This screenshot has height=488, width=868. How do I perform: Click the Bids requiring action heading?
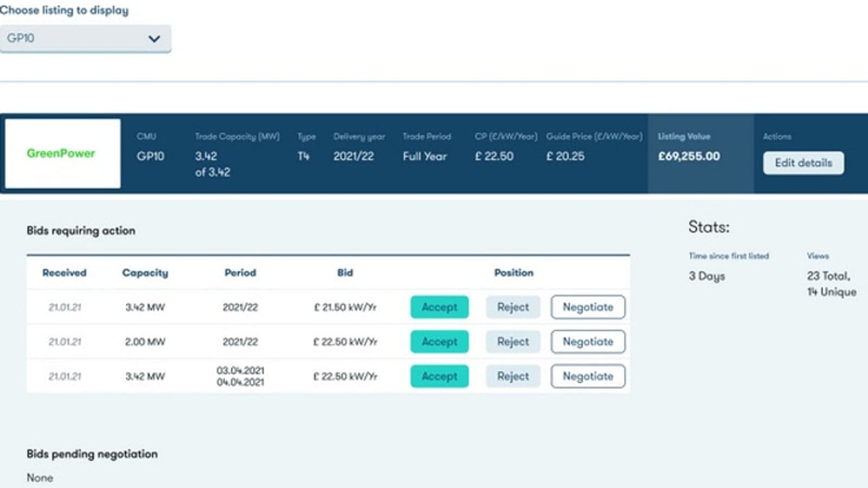(x=81, y=230)
